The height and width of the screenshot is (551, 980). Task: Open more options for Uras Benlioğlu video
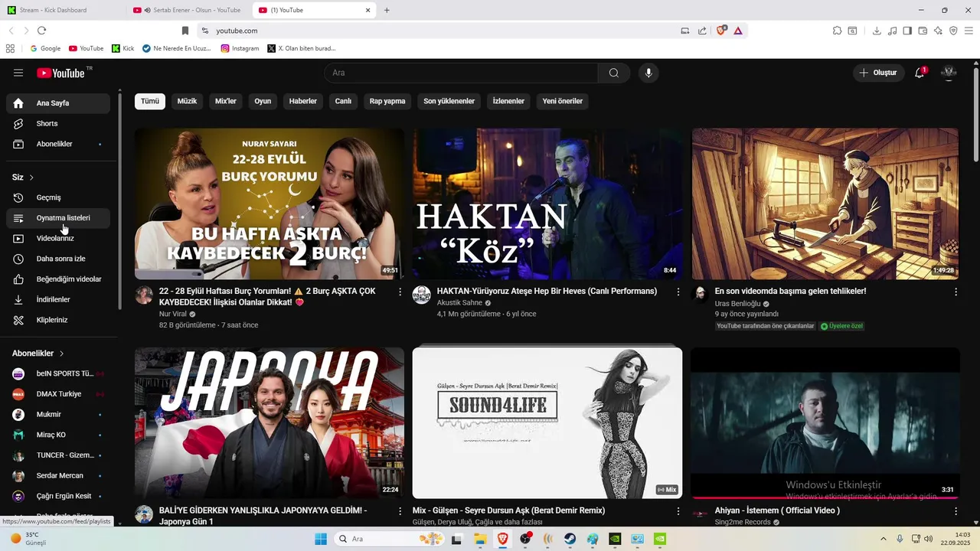point(955,292)
